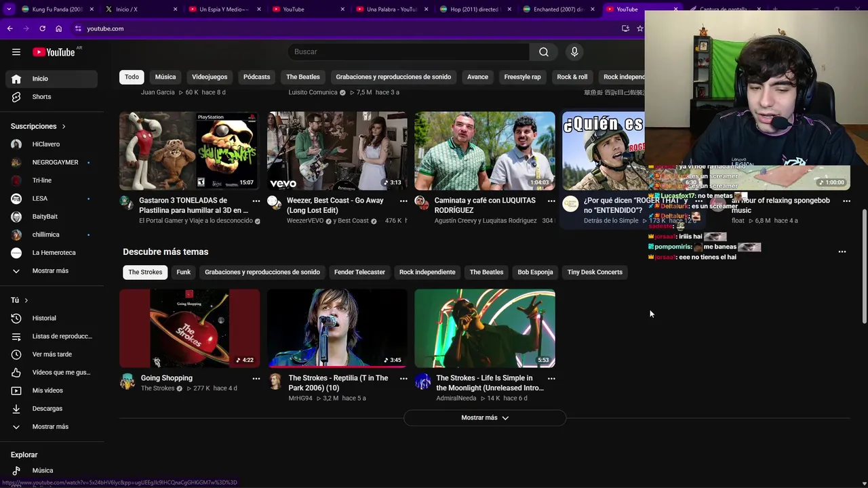Switch to Una Palabra YouTube tab
This screenshot has width=868, height=488.
pos(391,9)
